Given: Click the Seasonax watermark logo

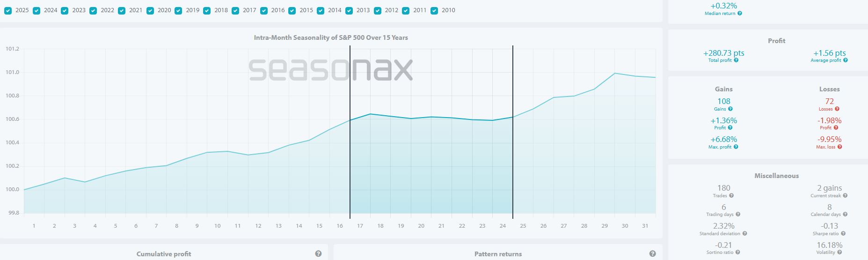Looking at the screenshot, I should (x=330, y=70).
